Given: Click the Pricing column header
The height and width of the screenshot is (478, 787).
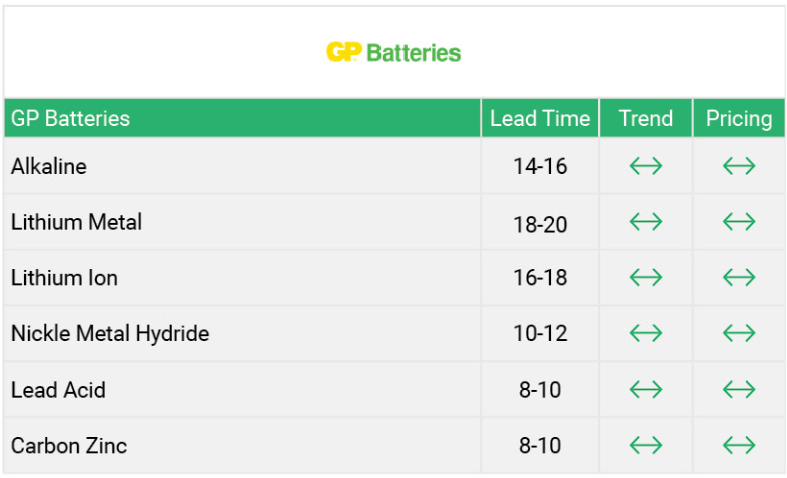Looking at the screenshot, I should [739, 118].
